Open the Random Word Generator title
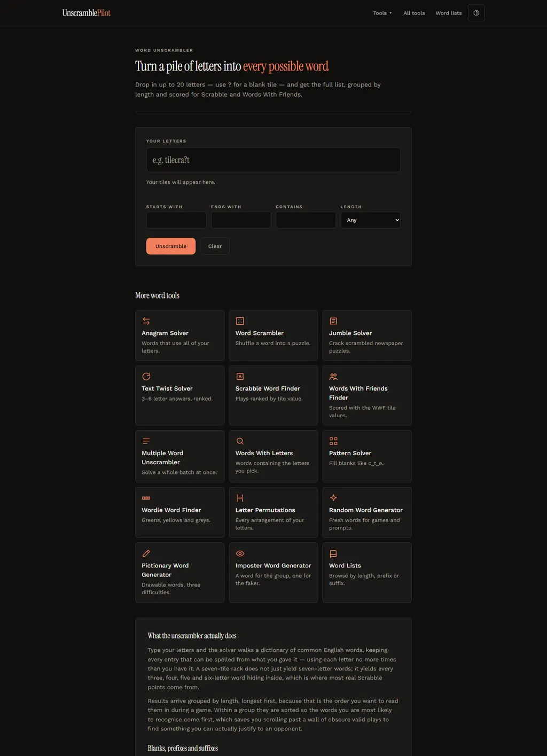 [x=366, y=510]
